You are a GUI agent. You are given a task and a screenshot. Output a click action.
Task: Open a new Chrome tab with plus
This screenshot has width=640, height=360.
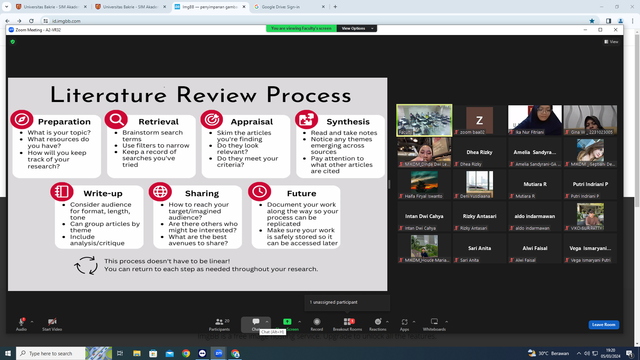335,7
